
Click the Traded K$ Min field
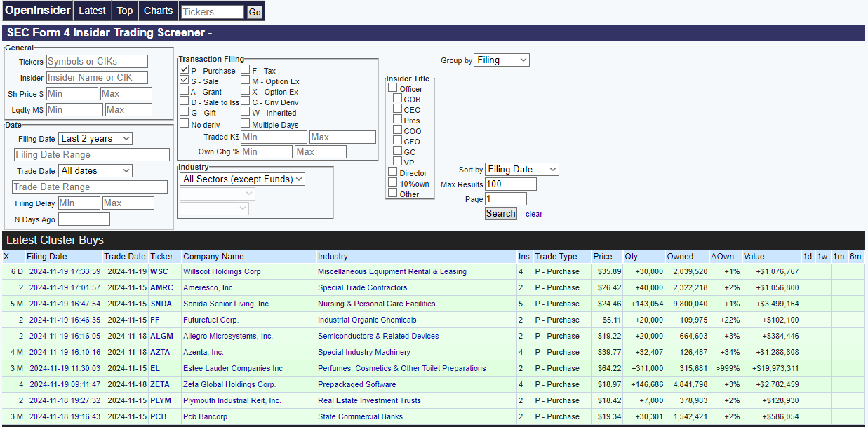(x=274, y=137)
